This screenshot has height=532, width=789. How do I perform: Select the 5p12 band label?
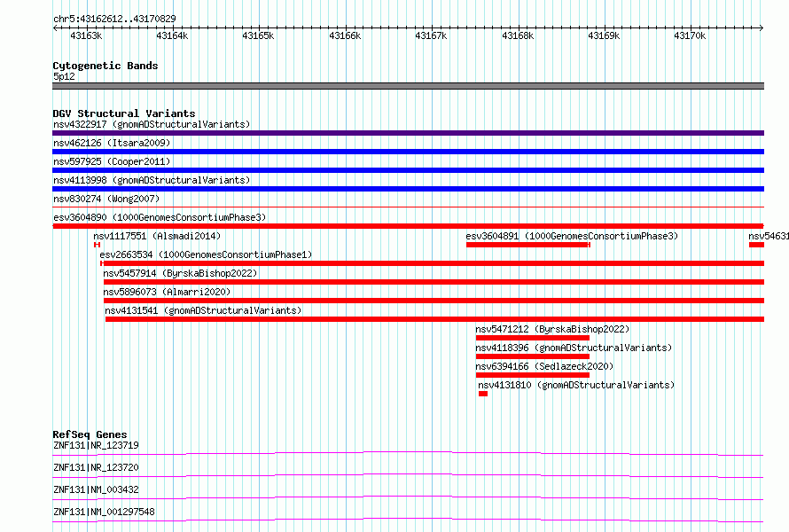[64, 76]
